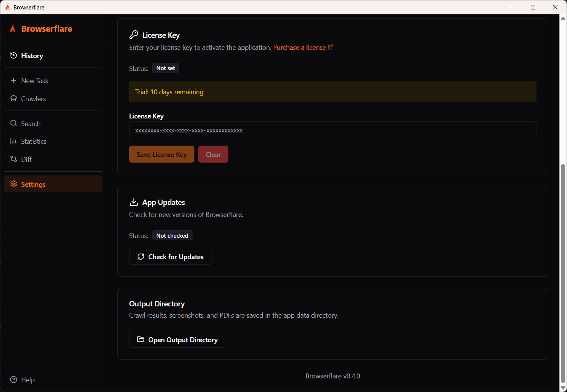Open Help at the sidebar bottom
Screen dimensions: 567x392
tap(53, 380)
